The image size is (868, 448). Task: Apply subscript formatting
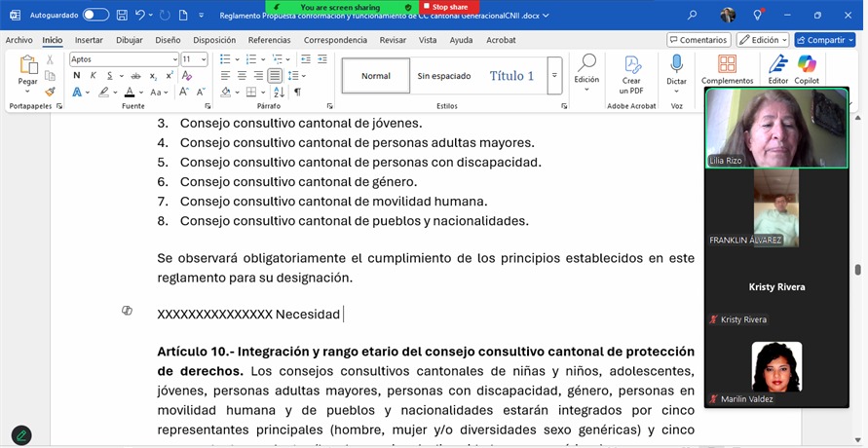pyautogui.click(x=153, y=76)
